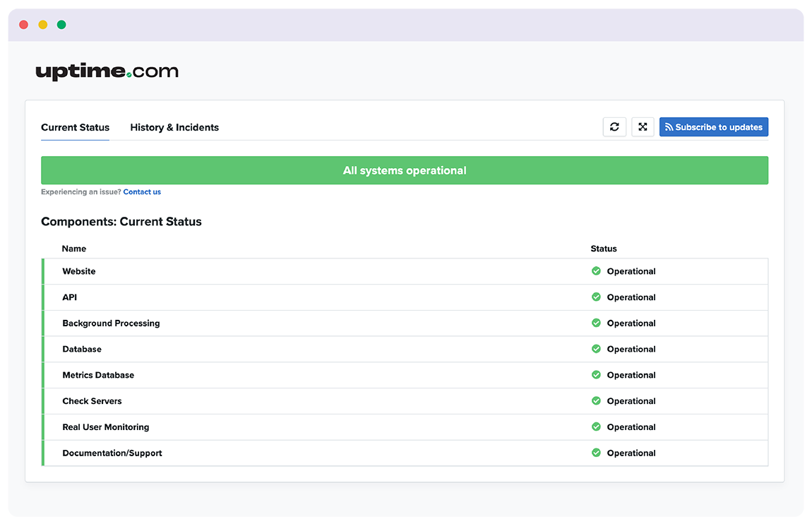Screen dimensions: 812x524
Task: Select the Database component name
Action: pos(82,349)
